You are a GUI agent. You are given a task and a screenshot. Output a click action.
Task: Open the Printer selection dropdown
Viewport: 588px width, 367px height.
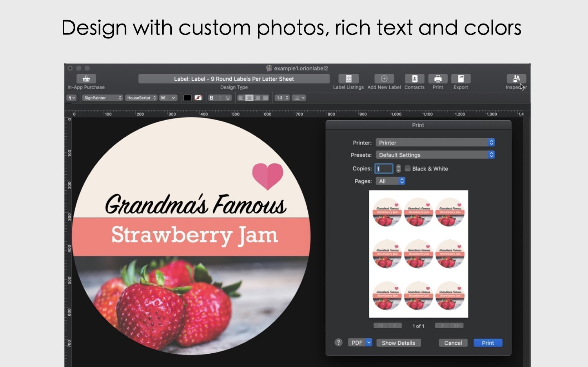pos(435,143)
